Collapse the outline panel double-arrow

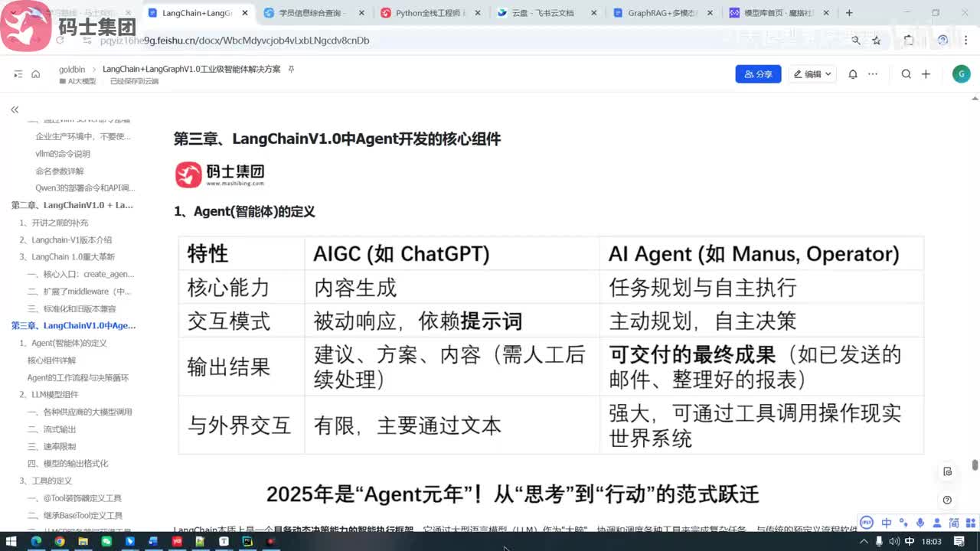coord(15,110)
